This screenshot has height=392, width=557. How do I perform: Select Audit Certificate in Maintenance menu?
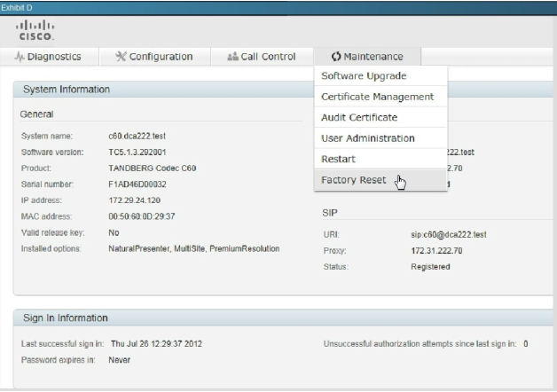click(380, 118)
